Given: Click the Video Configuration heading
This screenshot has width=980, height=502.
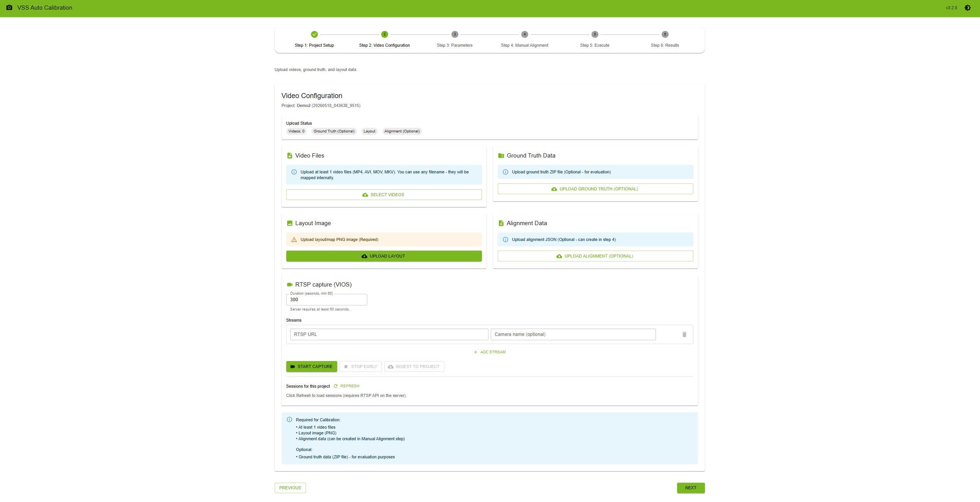Looking at the screenshot, I should (x=312, y=96).
